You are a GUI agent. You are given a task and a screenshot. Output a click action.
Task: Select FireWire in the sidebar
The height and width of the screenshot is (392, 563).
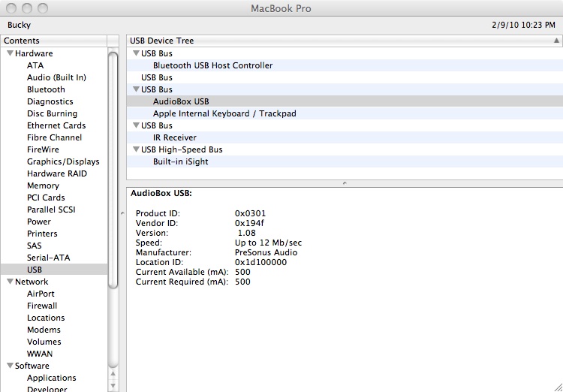pos(43,149)
